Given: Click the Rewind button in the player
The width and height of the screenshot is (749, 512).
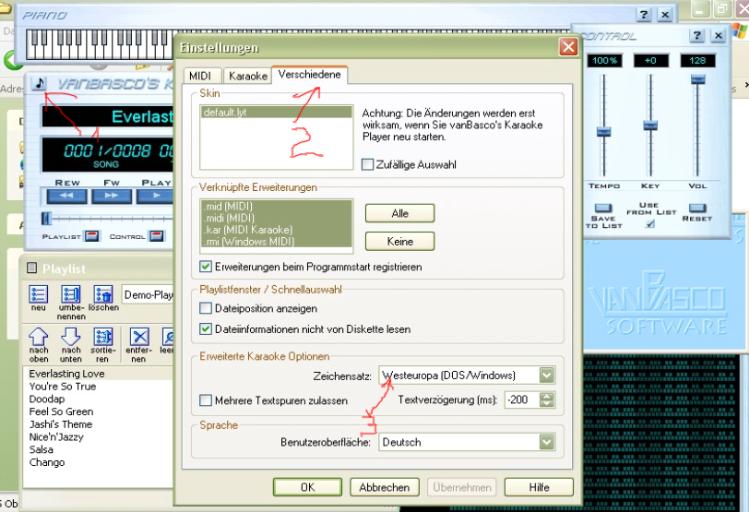Looking at the screenshot, I should [x=67, y=196].
